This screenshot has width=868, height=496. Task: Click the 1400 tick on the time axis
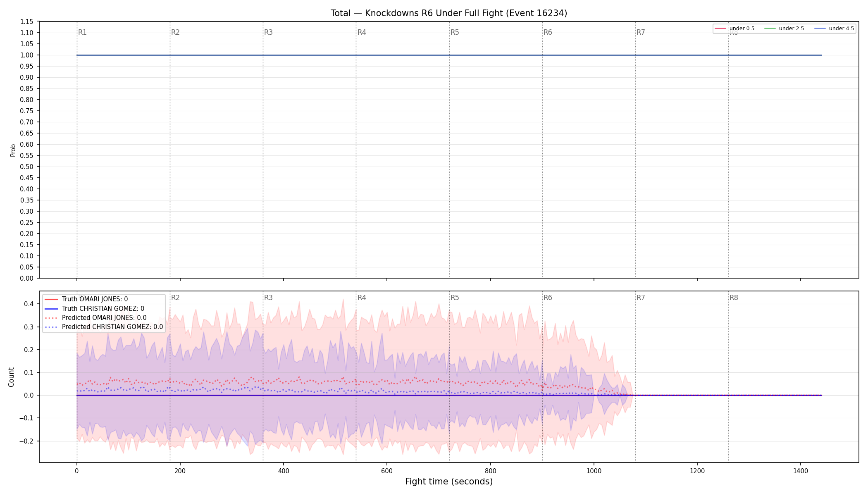pos(801,471)
